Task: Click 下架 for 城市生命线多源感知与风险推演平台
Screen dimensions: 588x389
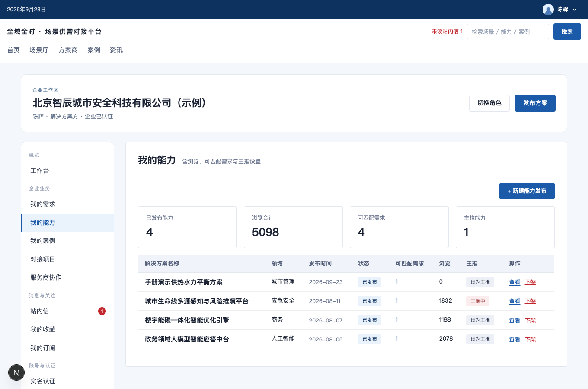Action: tap(530, 301)
